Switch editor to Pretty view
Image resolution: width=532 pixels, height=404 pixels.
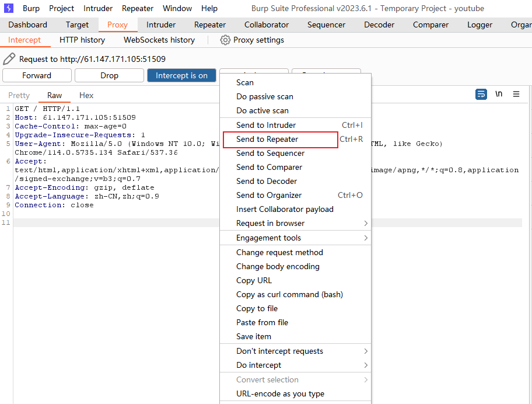tap(19, 95)
